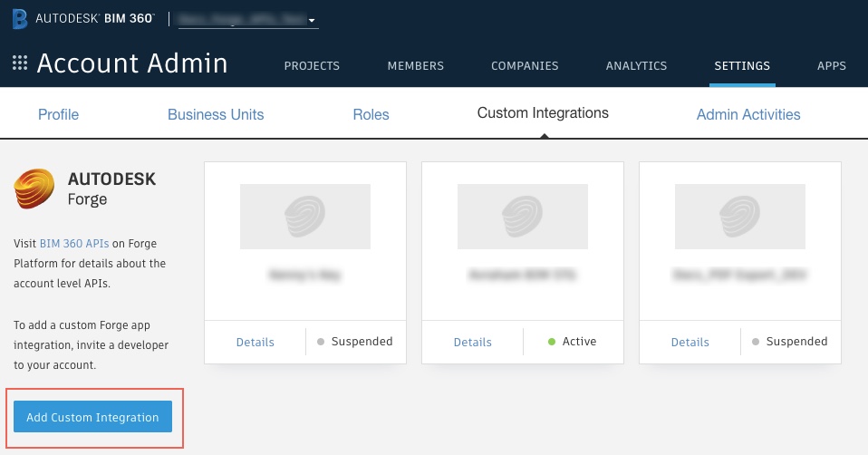
Task: Open the module switcher grid icon
Action: tap(19, 63)
